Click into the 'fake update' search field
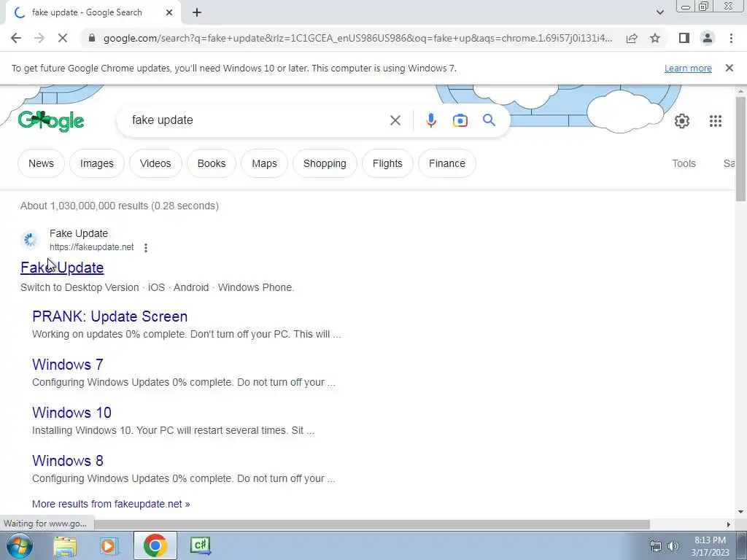This screenshot has width=747, height=560. 258,120
